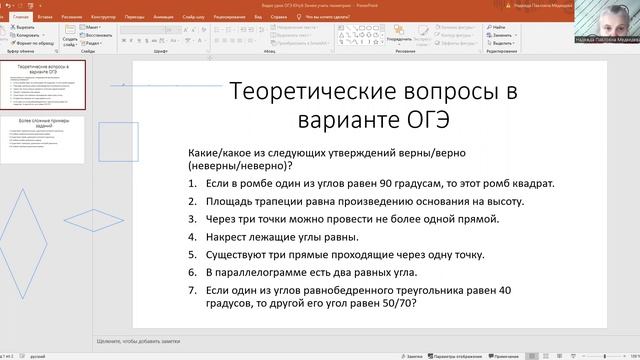
Task: Click the notes pane to add notes
Action: click(138, 341)
